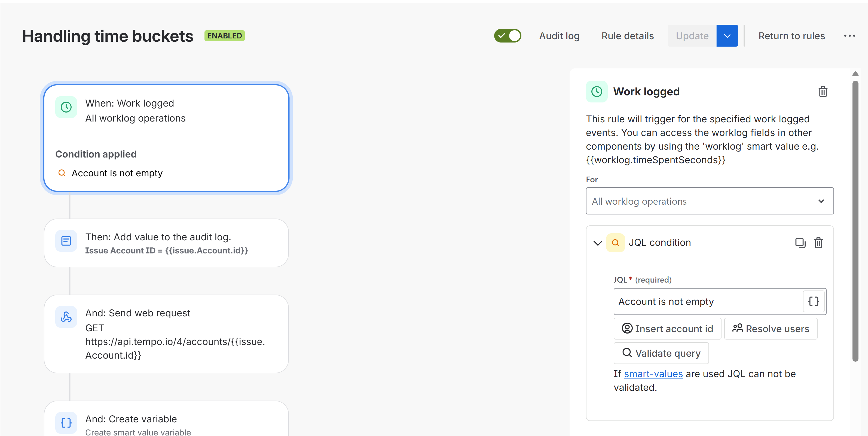The image size is (868, 436).
Task: Delete the Work logged trigger with trash icon
Action: point(823,92)
